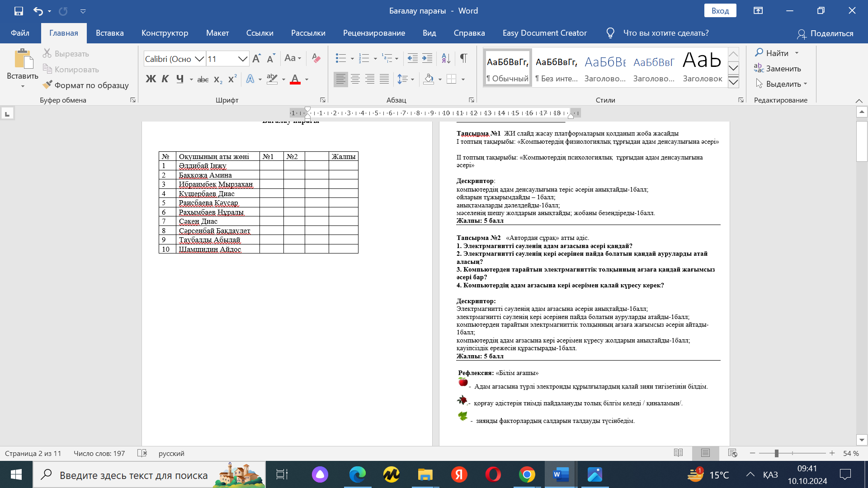Click the Clear formatting eraser icon
The height and width of the screenshot is (488, 868).
pos(316,58)
